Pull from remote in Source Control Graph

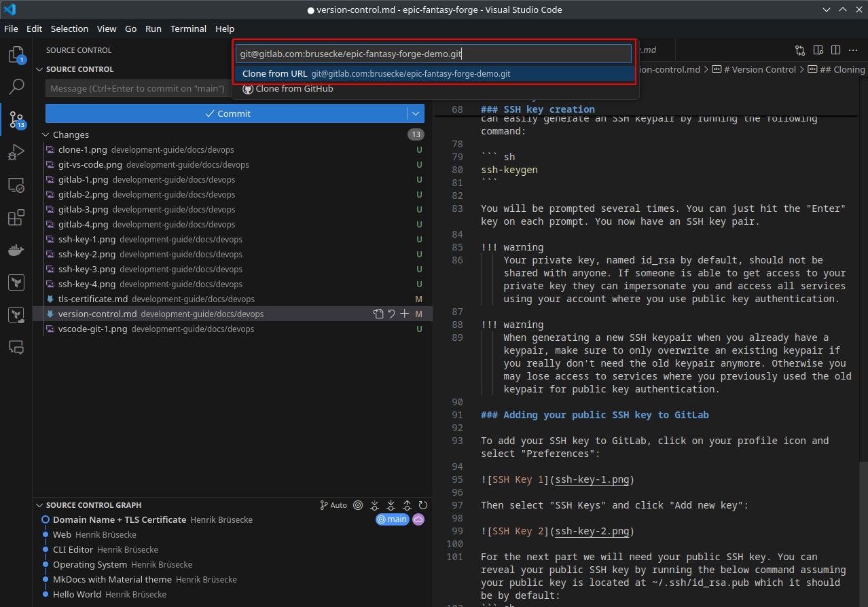pyautogui.click(x=391, y=505)
